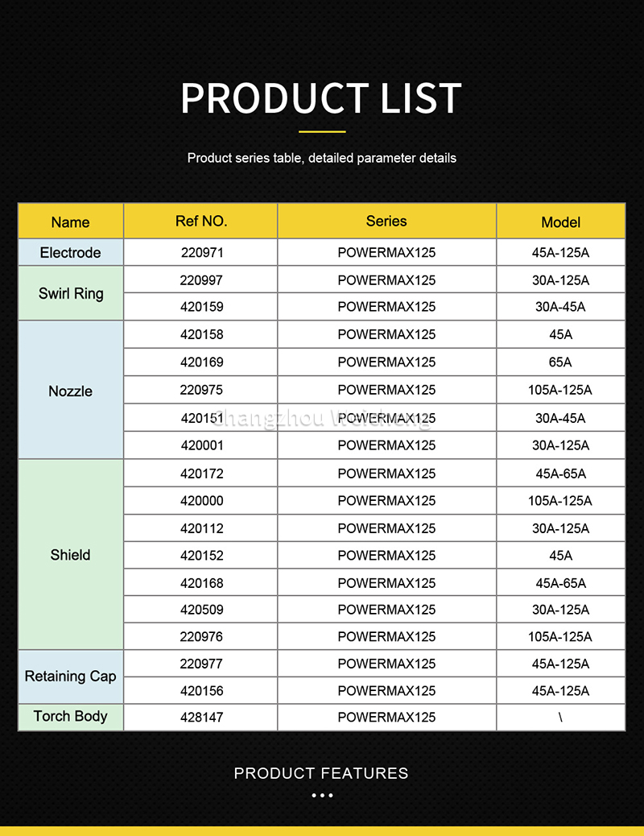The image size is (644, 836).
Task: Click the Series column header
Action: click(x=386, y=221)
